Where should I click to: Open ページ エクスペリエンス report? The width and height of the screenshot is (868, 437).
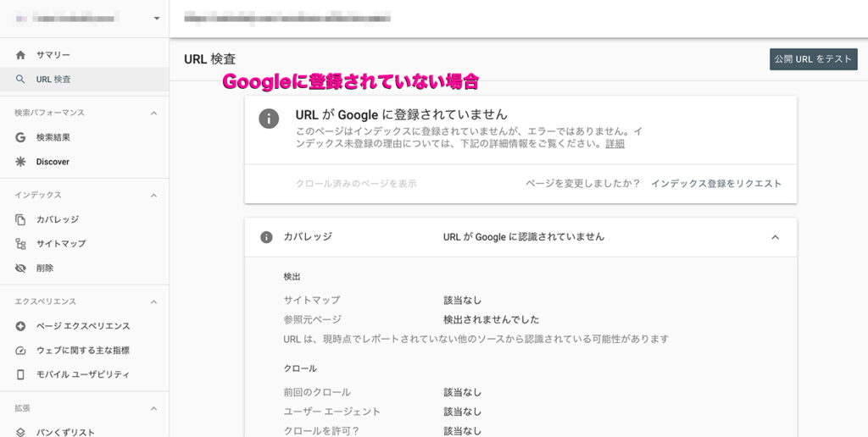tap(85, 326)
